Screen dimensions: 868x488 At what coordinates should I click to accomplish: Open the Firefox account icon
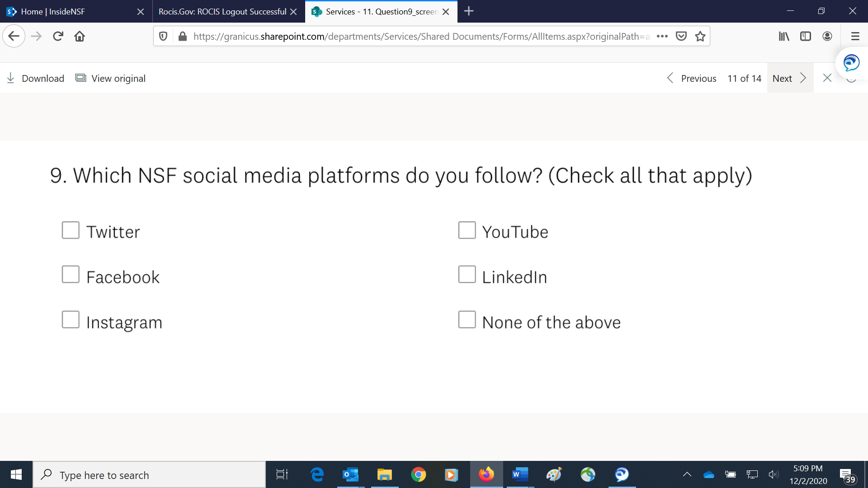[827, 36]
